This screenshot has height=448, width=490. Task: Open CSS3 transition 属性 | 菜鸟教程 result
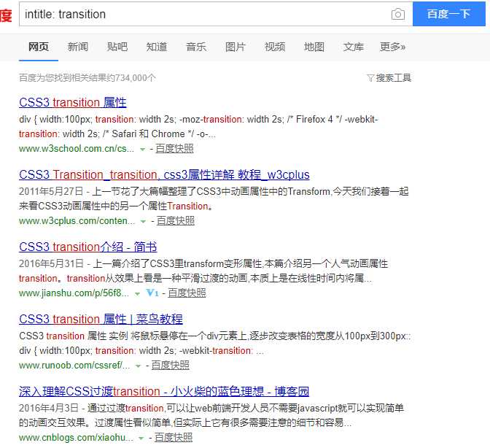[x=101, y=319]
